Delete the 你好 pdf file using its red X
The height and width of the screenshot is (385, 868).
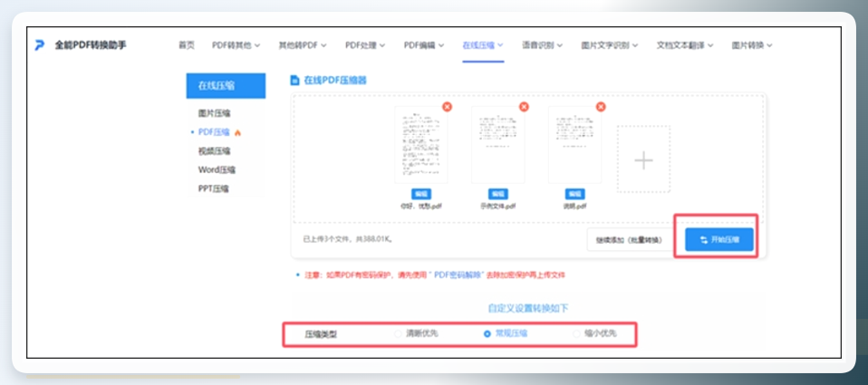[447, 107]
